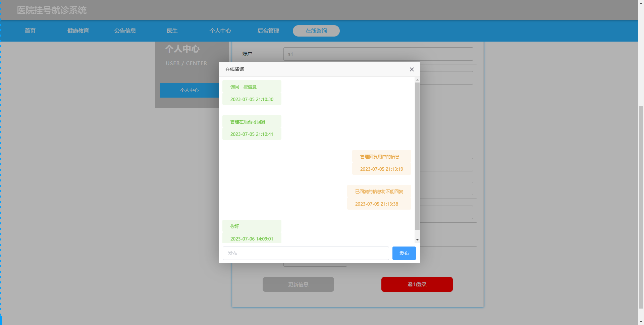Click the message 你好

[x=234, y=226]
